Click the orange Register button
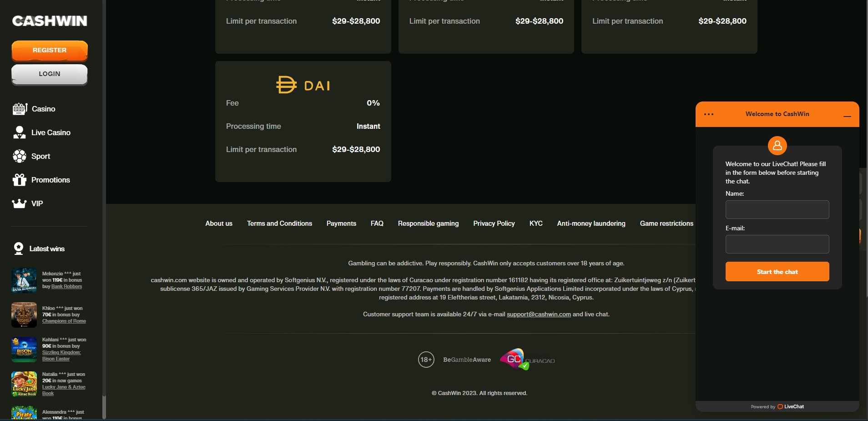 pos(50,51)
